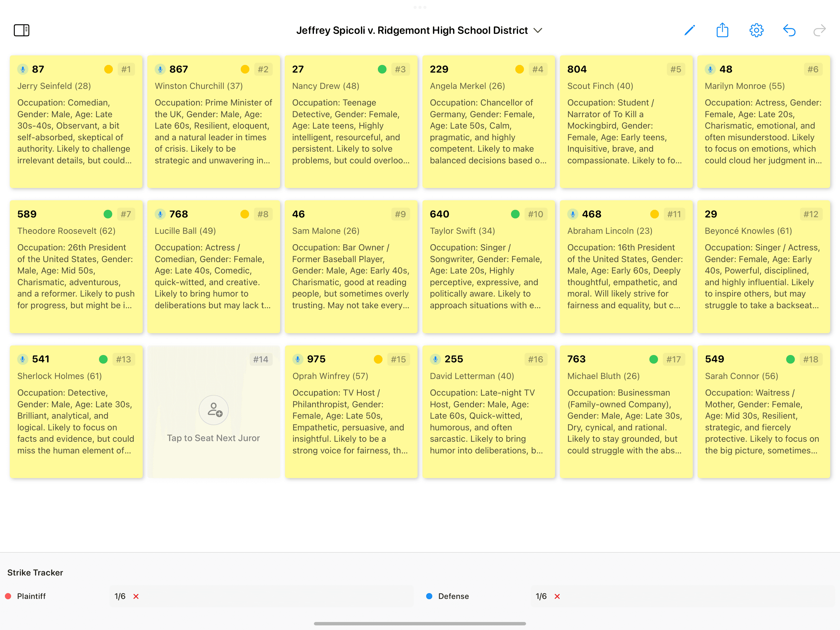
Task: Tap yellow status dot on Winston Churchill card
Action: click(x=245, y=69)
